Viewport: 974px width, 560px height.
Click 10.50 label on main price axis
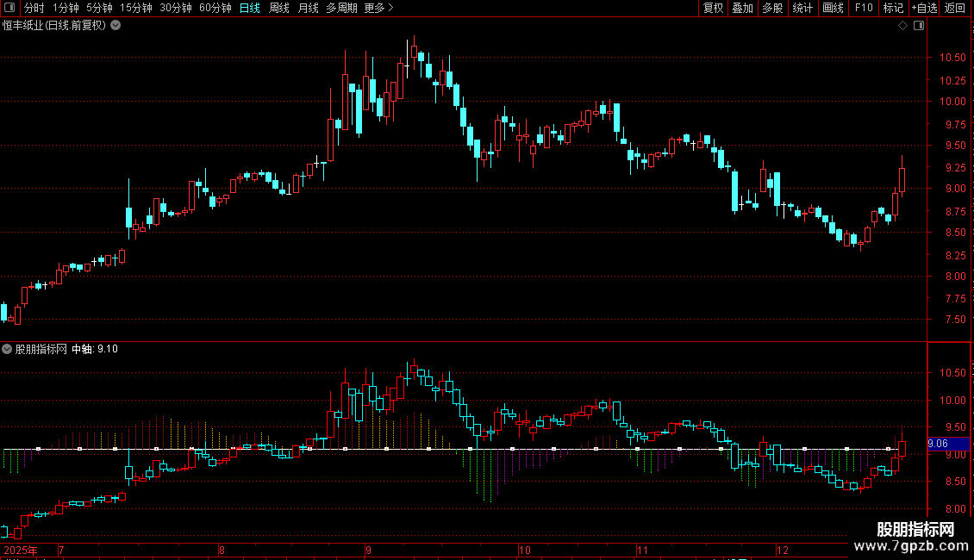[x=952, y=58]
